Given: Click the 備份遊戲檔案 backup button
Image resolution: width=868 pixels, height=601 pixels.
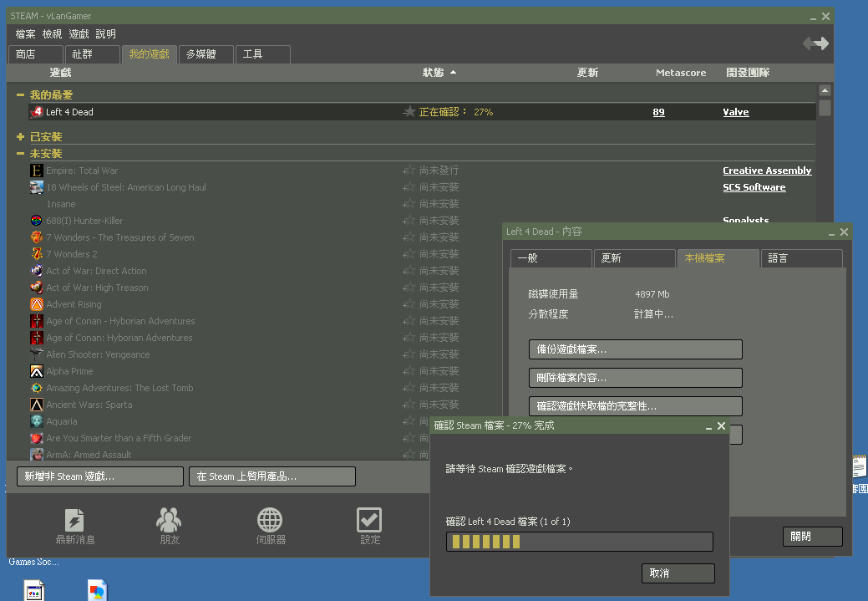Looking at the screenshot, I should click(x=635, y=349).
